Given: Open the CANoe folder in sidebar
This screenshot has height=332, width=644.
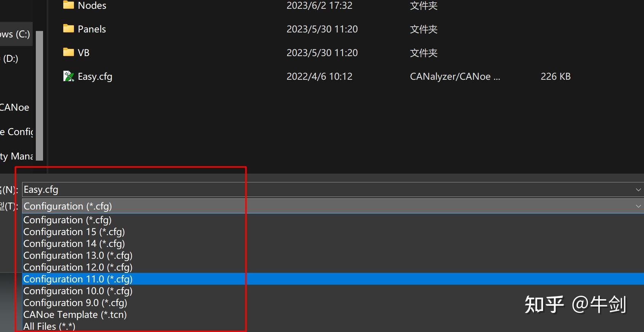Looking at the screenshot, I should (14, 107).
